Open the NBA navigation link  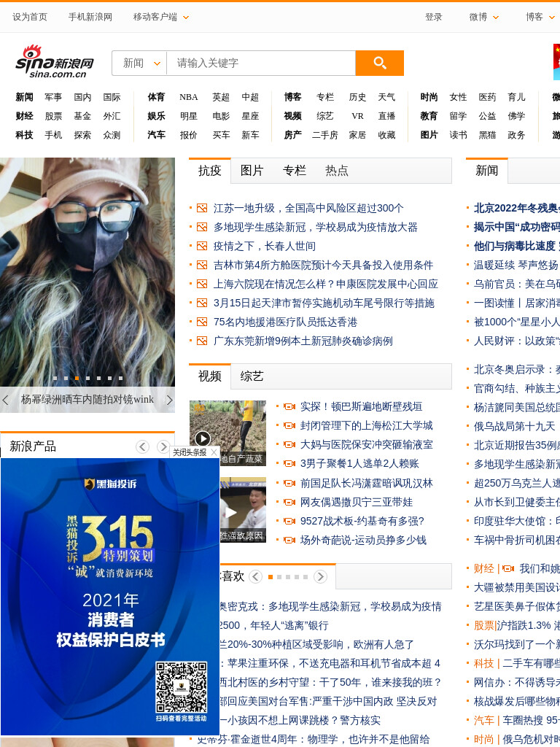189,97
